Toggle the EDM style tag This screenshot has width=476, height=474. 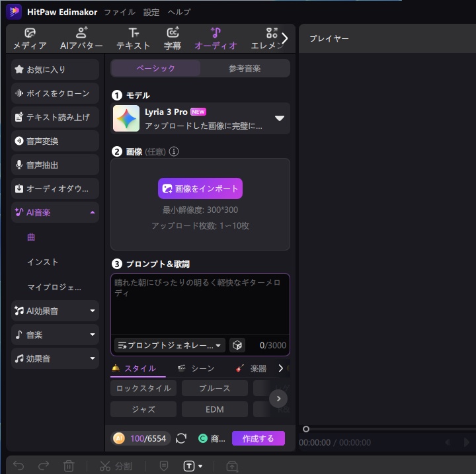point(215,409)
